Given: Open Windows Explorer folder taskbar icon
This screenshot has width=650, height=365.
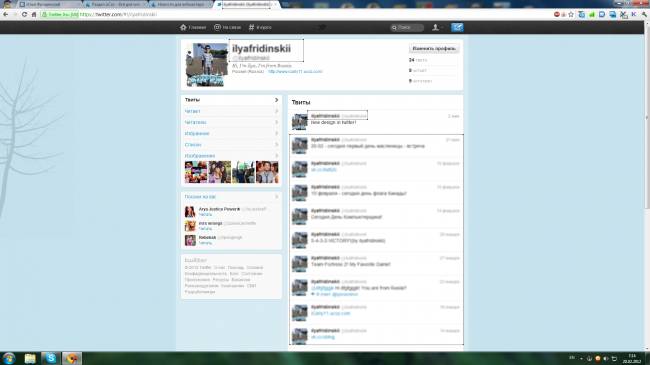Looking at the screenshot, I should [x=30, y=358].
